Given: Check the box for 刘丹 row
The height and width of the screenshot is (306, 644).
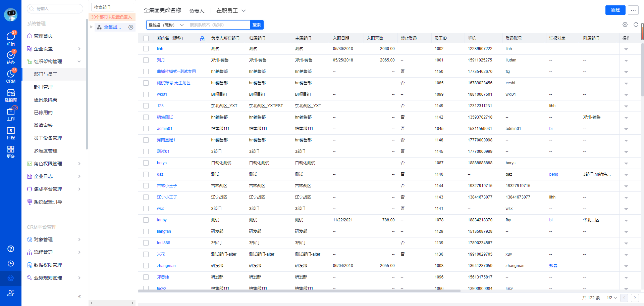Looking at the screenshot, I should click(x=146, y=60).
